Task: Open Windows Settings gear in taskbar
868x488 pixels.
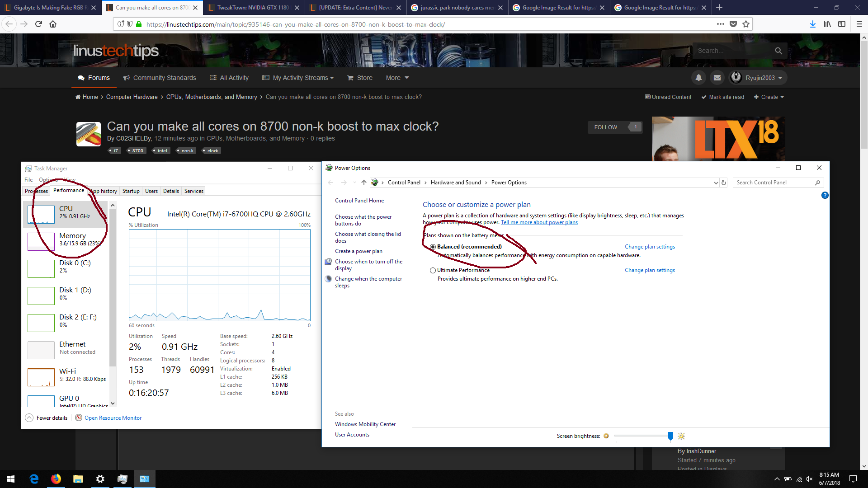Action: point(100,479)
